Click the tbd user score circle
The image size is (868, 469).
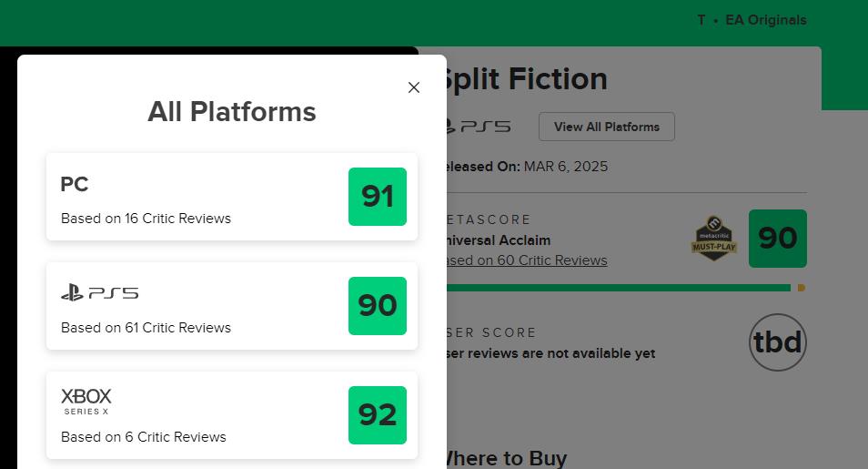778,342
